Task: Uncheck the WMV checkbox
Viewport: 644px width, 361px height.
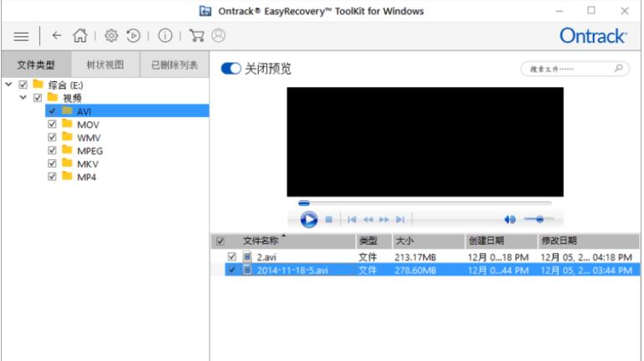Action: point(52,137)
